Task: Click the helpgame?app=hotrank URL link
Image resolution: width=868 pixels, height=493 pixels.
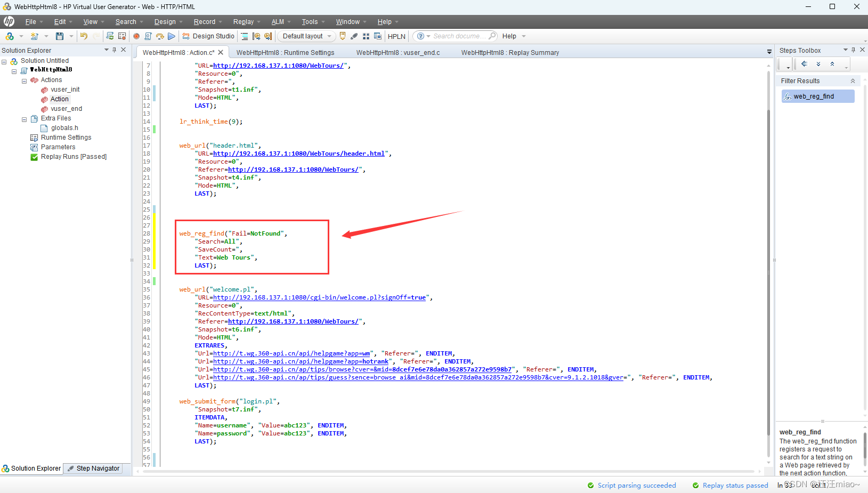Action: click(301, 361)
